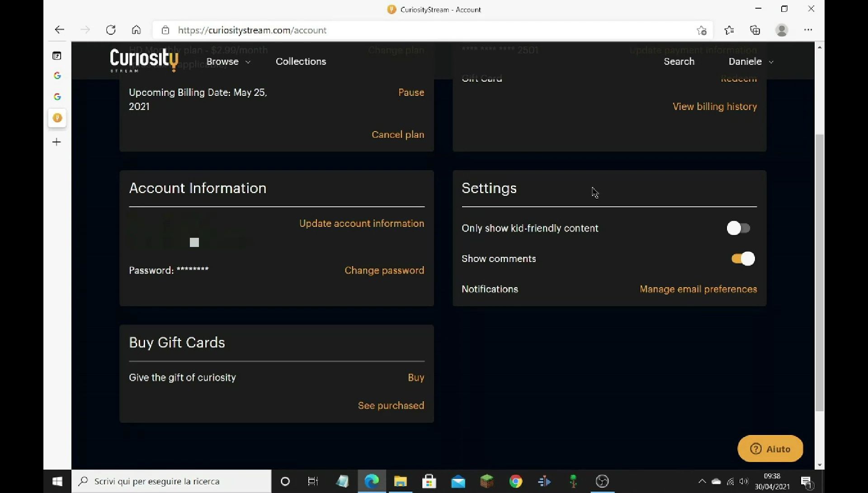
Task: Click the page vertical scrollbar thumb
Action: 820,273
